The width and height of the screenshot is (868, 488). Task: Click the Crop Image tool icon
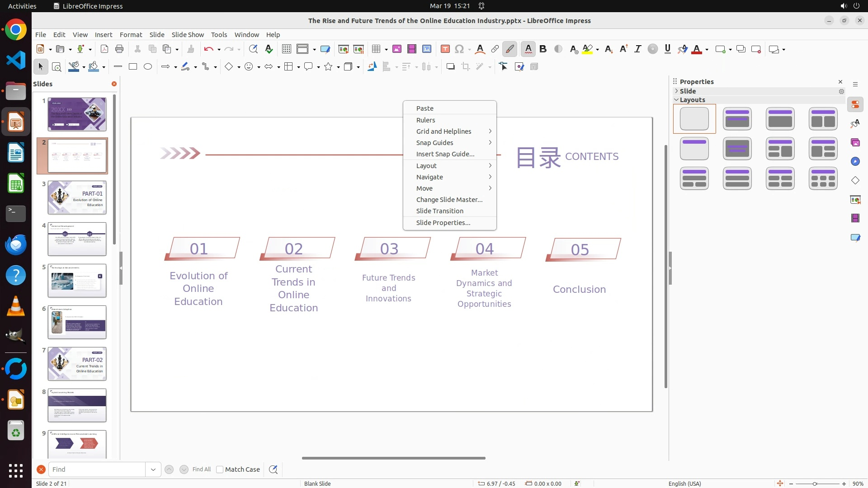coord(465,67)
